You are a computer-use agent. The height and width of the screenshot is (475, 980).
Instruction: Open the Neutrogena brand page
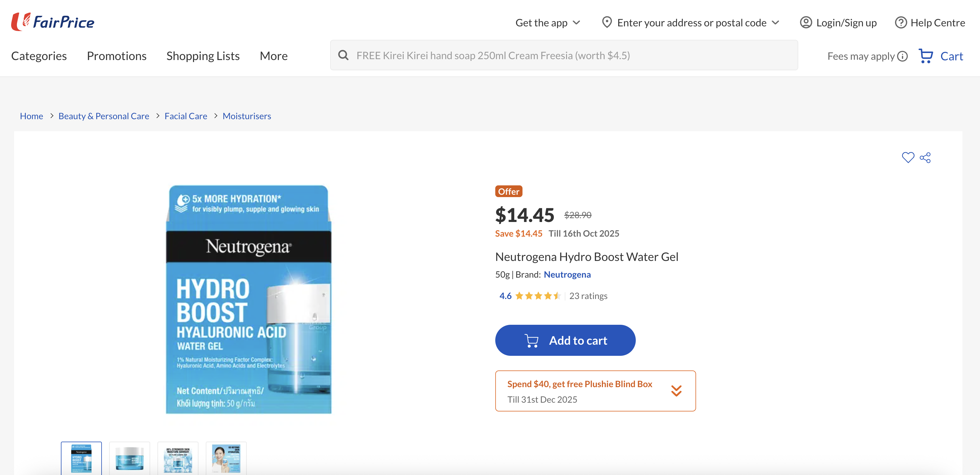[567, 274]
